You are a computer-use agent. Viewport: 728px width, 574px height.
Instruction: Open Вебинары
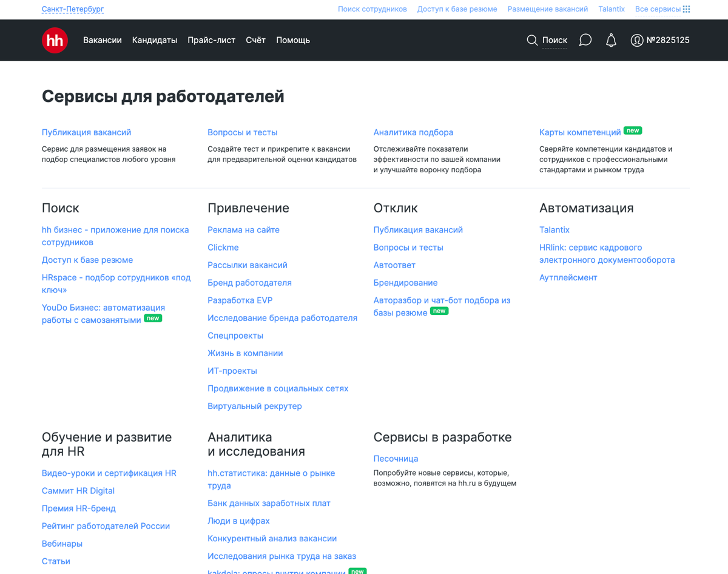pos(62,544)
